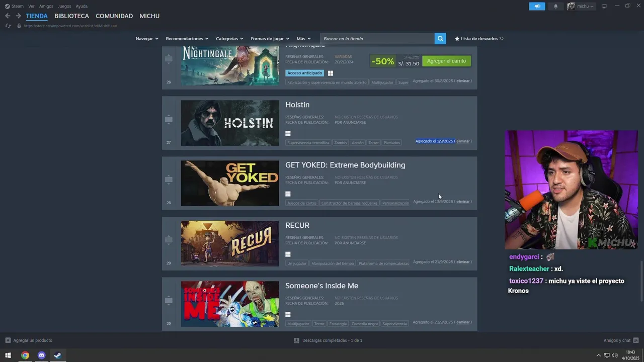644x362 pixels.
Task: Click the Buscar en la tienda search field
Action: 377,39
